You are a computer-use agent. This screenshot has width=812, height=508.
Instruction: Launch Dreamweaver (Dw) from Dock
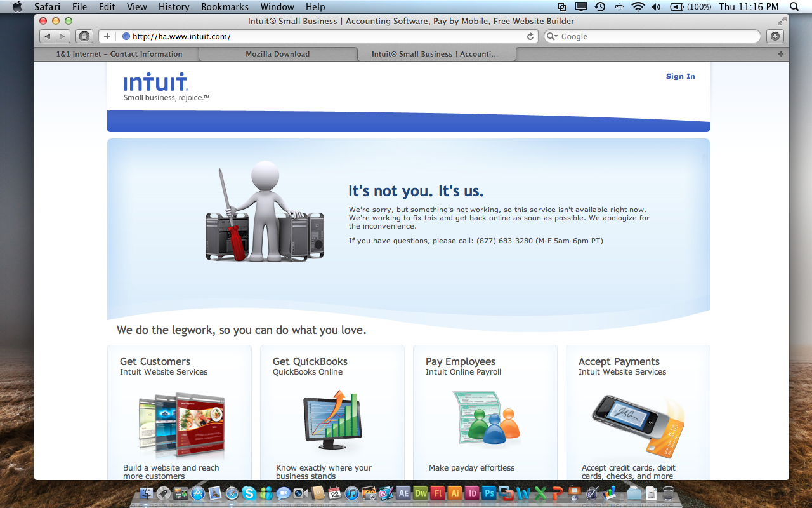[x=421, y=493]
